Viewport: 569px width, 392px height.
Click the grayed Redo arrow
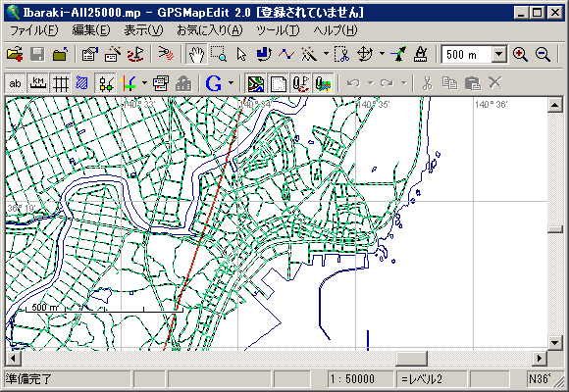tap(387, 83)
